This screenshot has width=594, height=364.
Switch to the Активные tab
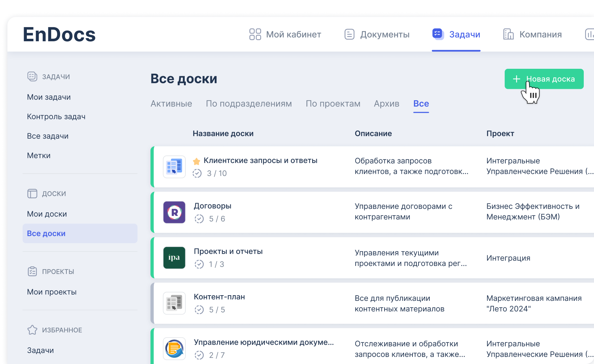(x=171, y=104)
